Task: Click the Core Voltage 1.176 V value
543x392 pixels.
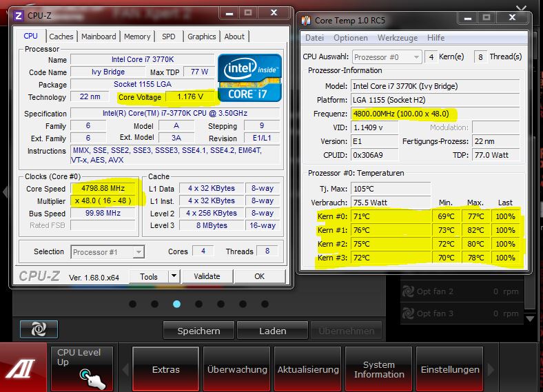Action: point(190,96)
